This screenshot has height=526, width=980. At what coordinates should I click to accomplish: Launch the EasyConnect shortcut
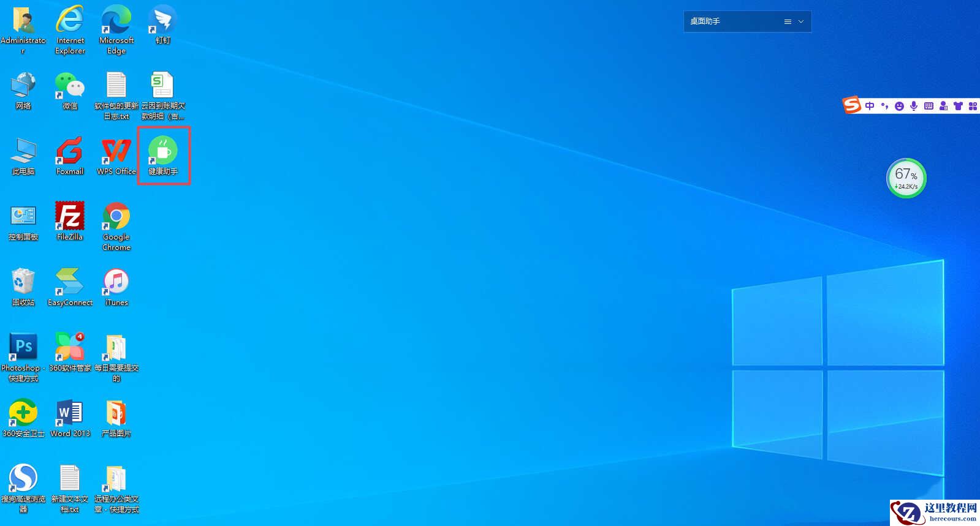click(x=70, y=282)
